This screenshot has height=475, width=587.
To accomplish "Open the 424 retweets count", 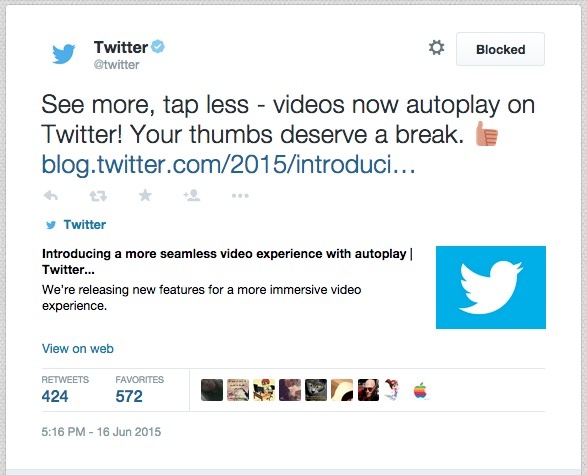I will pyautogui.click(x=55, y=396).
